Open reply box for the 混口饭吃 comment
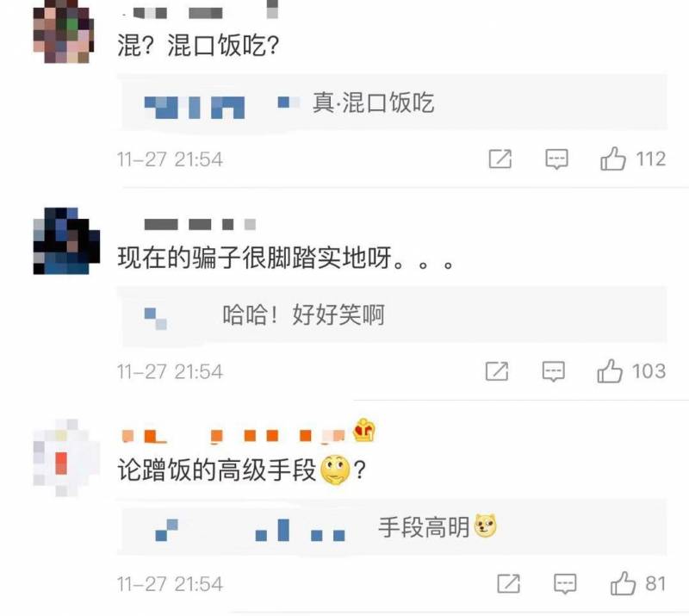Image resolution: width=689 pixels, height=616 pixels. point(556,159)
